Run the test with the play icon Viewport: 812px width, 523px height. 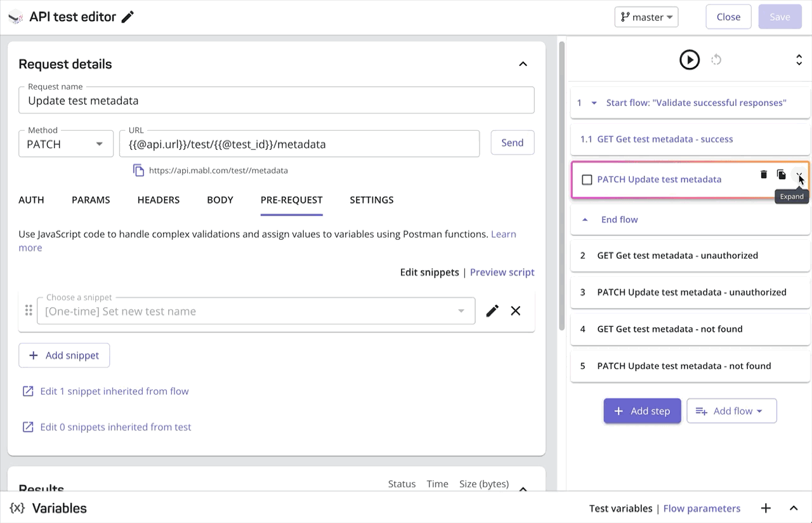pyautogui.click(x=690, y=60)
